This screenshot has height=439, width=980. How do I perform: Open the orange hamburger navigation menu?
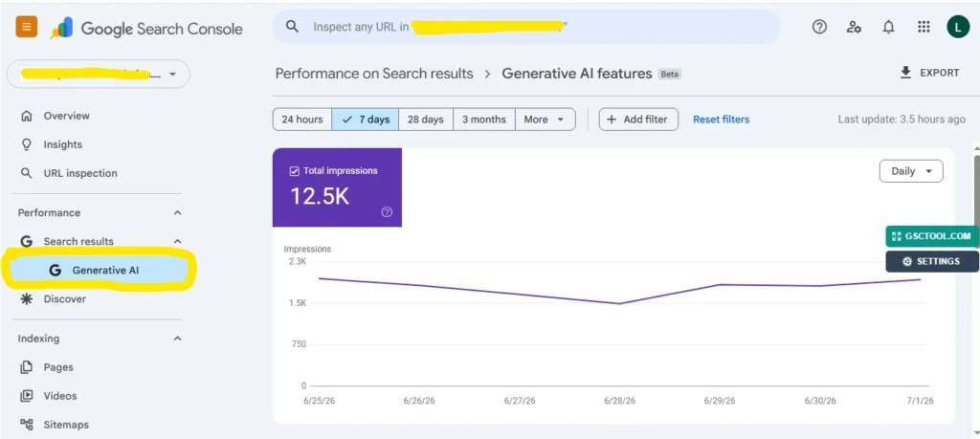point(26,27)
